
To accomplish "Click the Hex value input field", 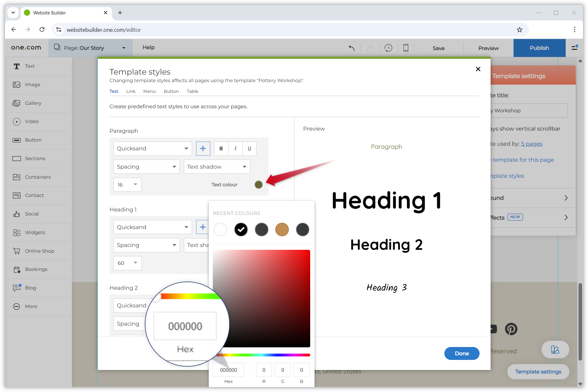I will (228, 370).
